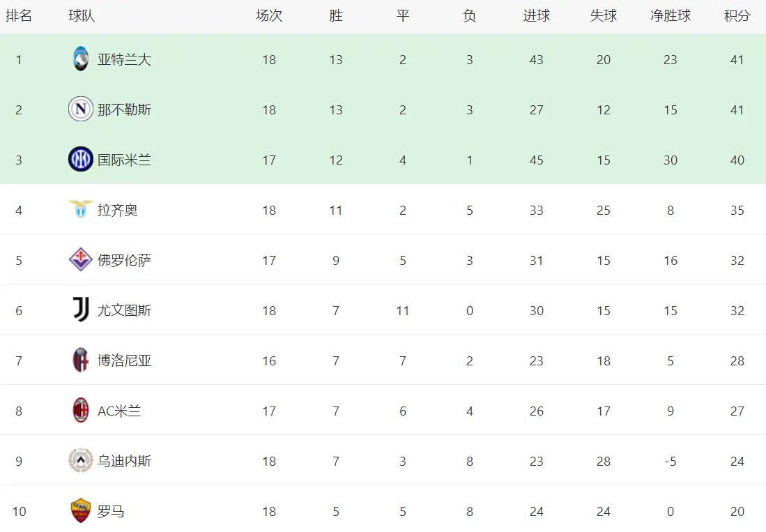Image resolution: width=766 pixels, height=532 pixels.
Task: Open the 亚特兰大 team link
Action: coord(124,60)
